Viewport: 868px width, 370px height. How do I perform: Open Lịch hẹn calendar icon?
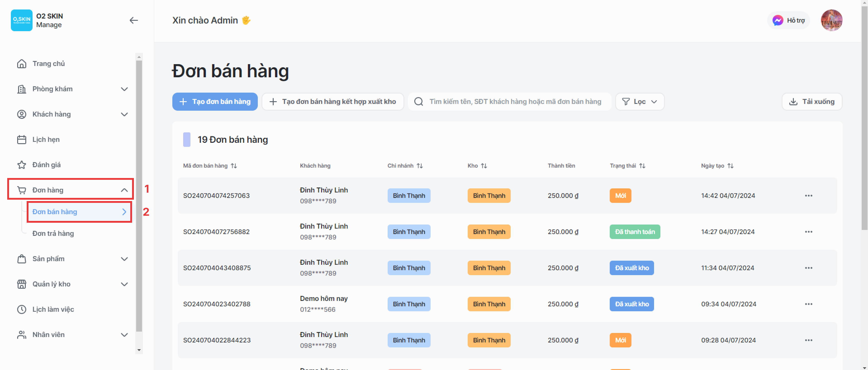[x=21, y=139]
